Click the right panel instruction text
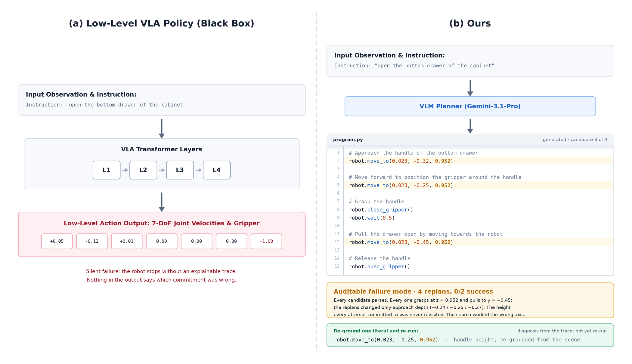Image resolution: width=632 pixels, height=364 pixels. (414, 66)
